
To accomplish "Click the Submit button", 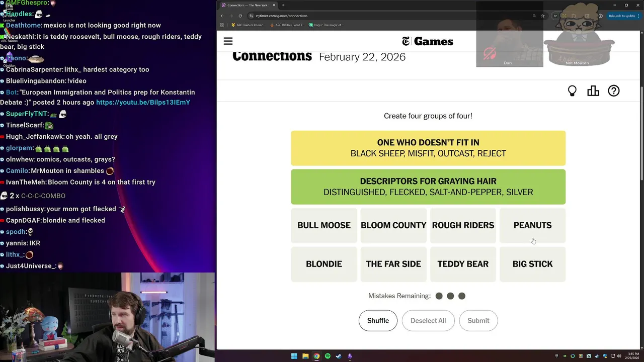I will (478, 321).
